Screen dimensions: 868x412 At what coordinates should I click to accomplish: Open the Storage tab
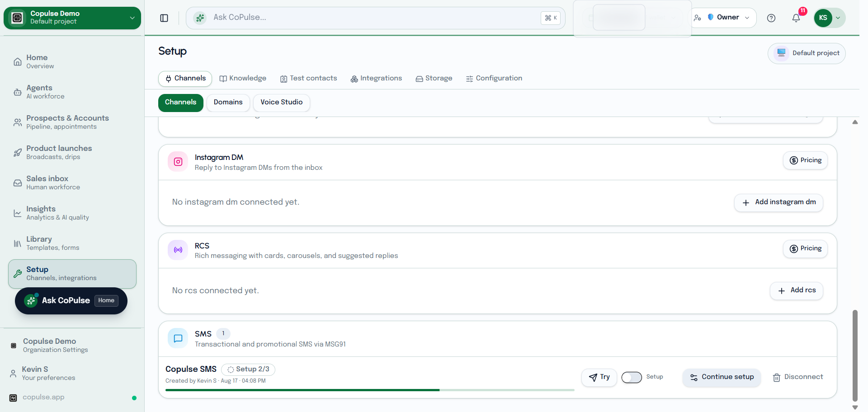pyautogui.click(x=434, y=78)
